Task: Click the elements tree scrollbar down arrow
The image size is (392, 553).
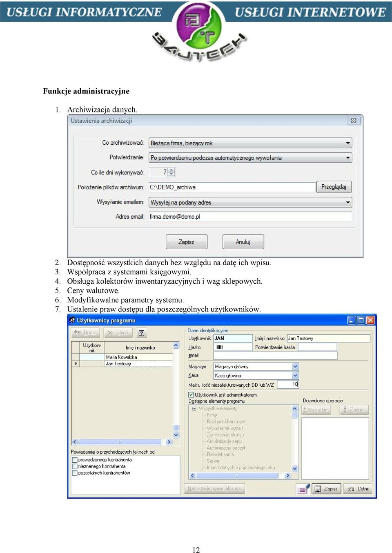Action: coord(295,468)
